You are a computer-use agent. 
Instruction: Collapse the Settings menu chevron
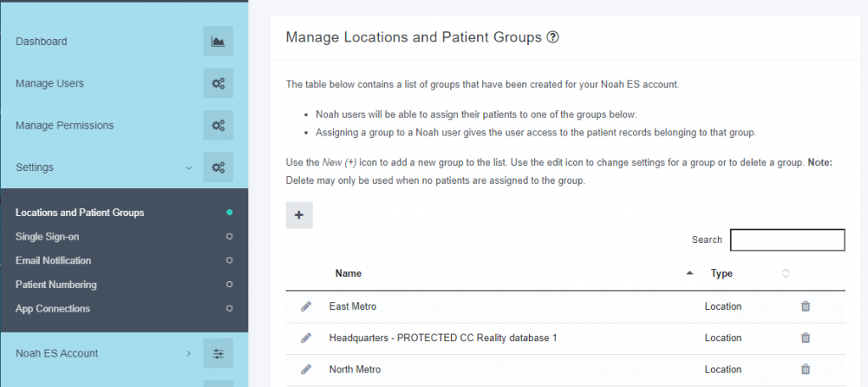189,168
